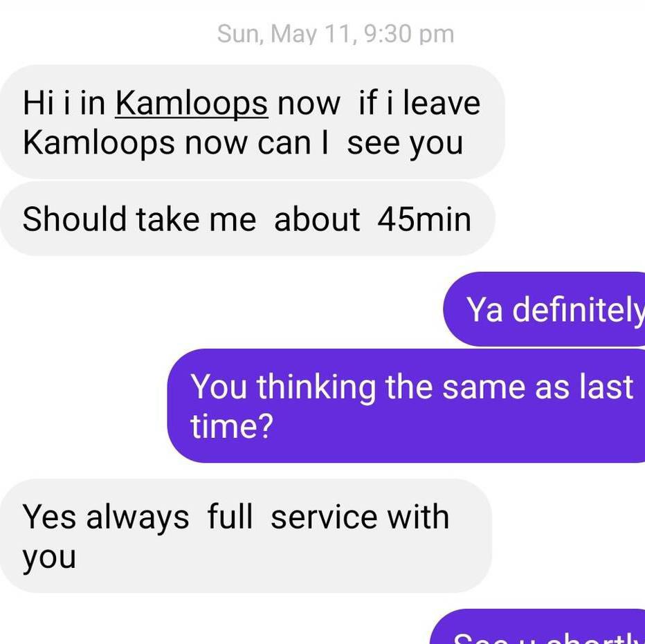Select the 'You thinking the same' message
Screen dimensions: 645x644
[406, 405]
